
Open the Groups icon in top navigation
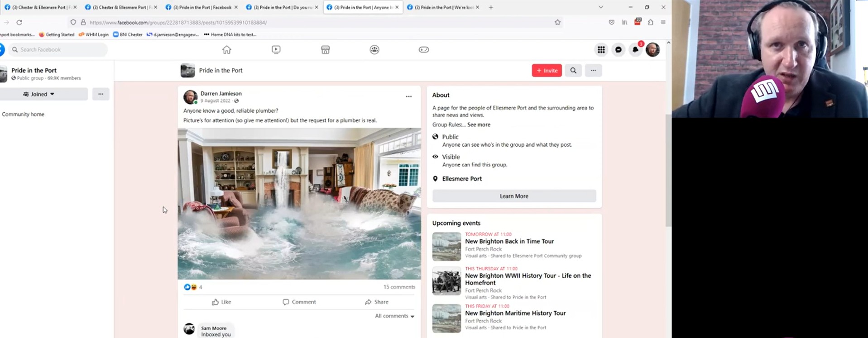click(374, 50)
